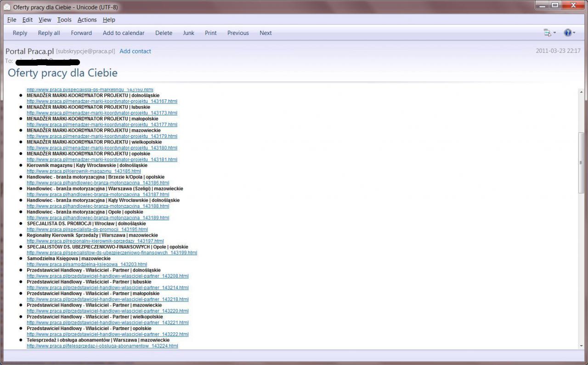This screenshot has width=588, height=365.
Task: Open the samodzielna-ksiegowa_143203 link
Action: point(87,264)
